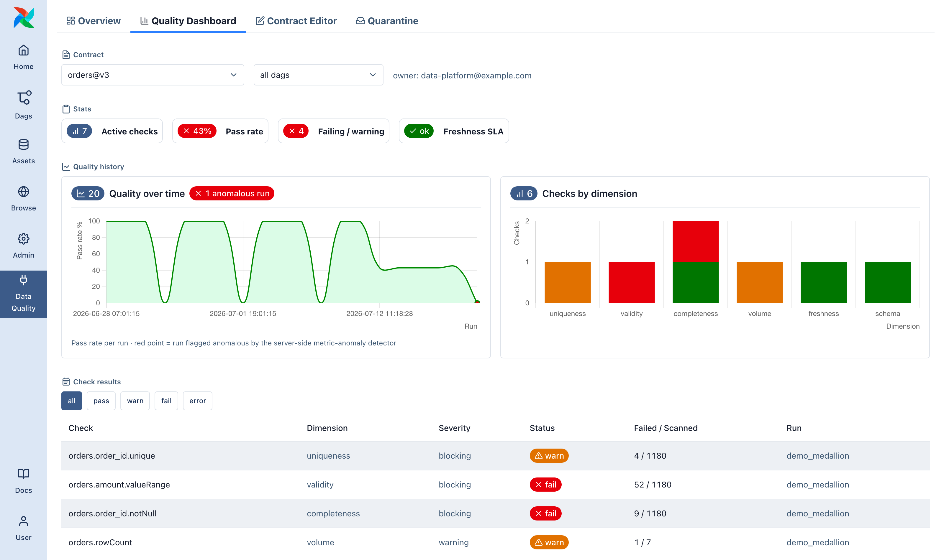
Task: Click the green completeness bar segment
Action: pyautogui.click(x=696, y=282)
